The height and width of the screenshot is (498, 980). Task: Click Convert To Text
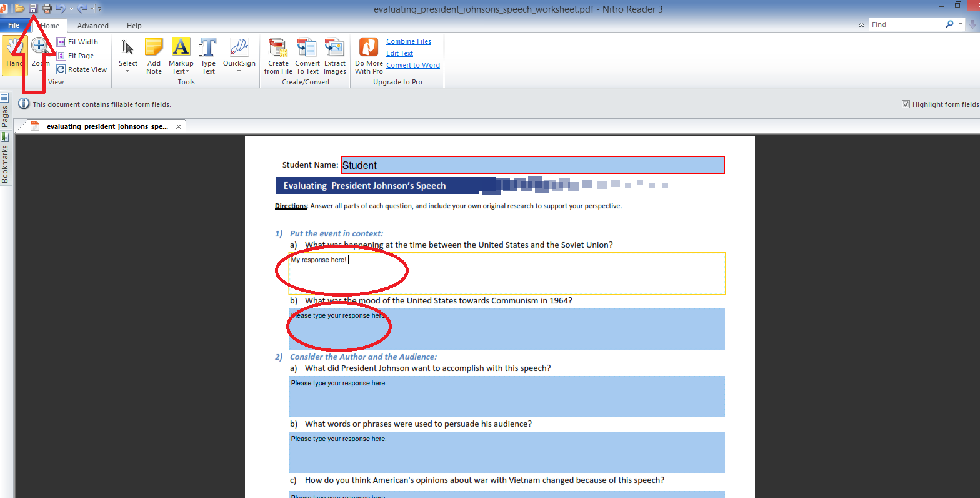click(307, 56)
